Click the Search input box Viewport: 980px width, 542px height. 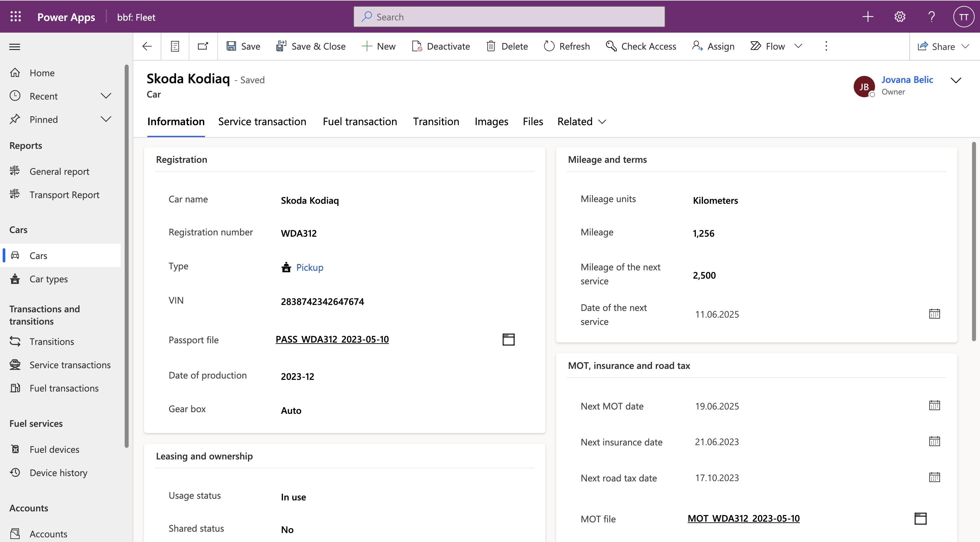[x=509, y=17]
